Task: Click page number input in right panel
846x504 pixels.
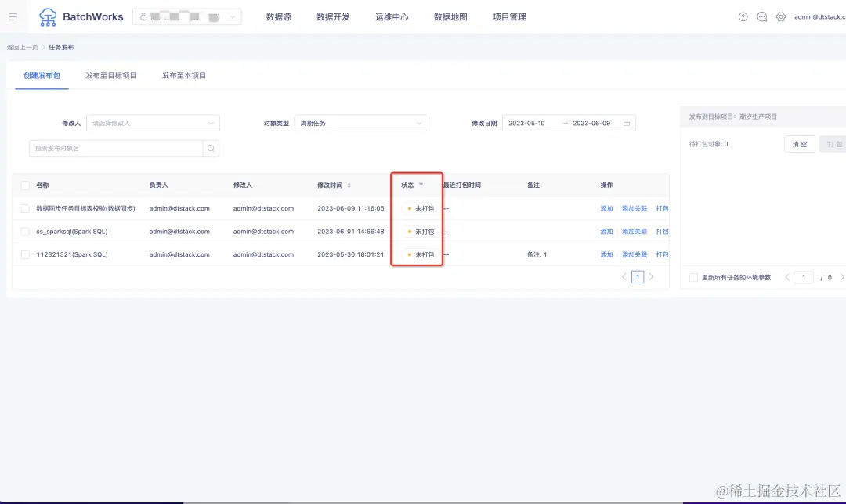Action: [804, 277]
